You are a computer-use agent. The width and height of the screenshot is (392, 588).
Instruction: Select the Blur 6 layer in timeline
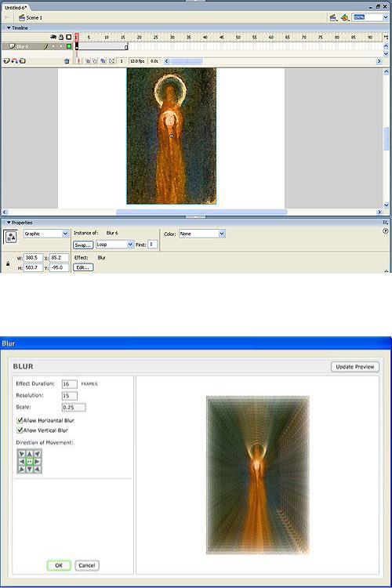pos(23,46)
